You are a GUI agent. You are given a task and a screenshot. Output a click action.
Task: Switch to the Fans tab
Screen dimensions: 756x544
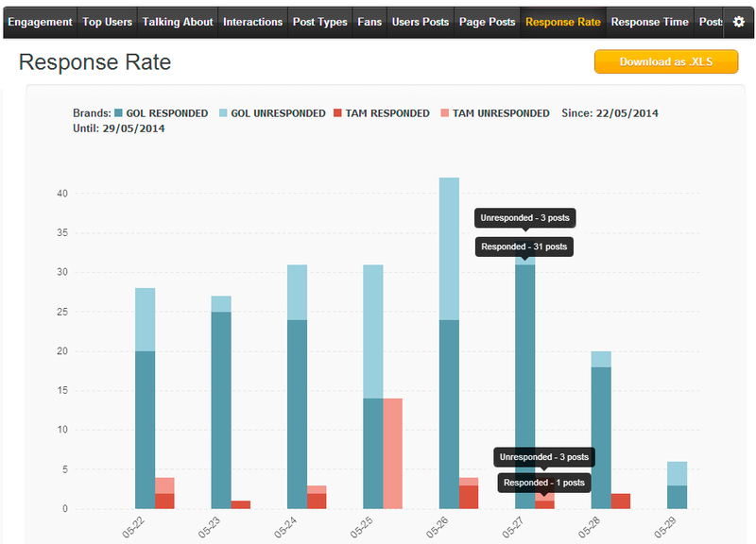pyautogui.click(x=369, y=22)
